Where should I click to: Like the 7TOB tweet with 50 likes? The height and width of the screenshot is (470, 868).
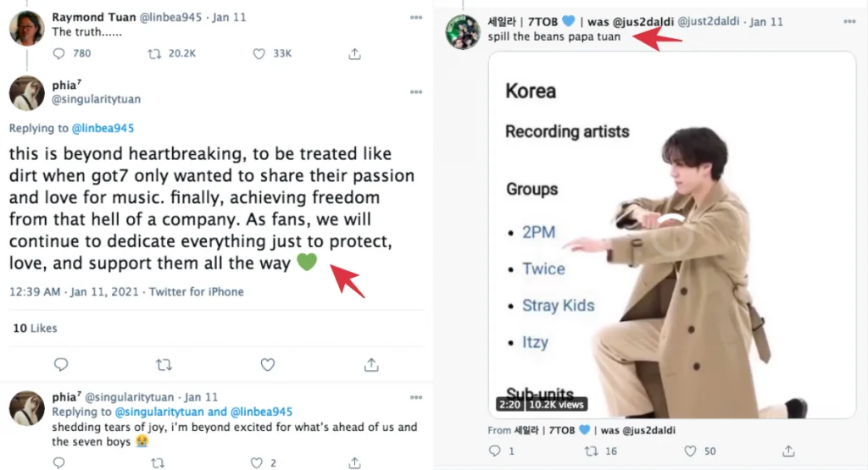(687, 451)
